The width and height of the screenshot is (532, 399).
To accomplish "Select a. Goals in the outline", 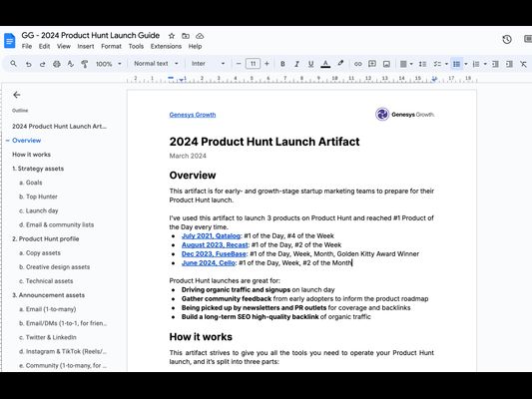I will tap(31, 183).
